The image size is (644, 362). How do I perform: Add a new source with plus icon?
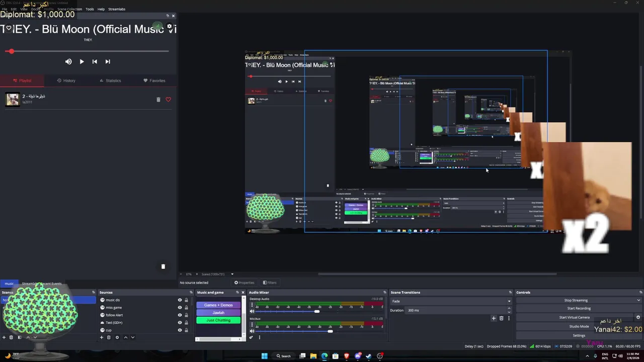102,337
